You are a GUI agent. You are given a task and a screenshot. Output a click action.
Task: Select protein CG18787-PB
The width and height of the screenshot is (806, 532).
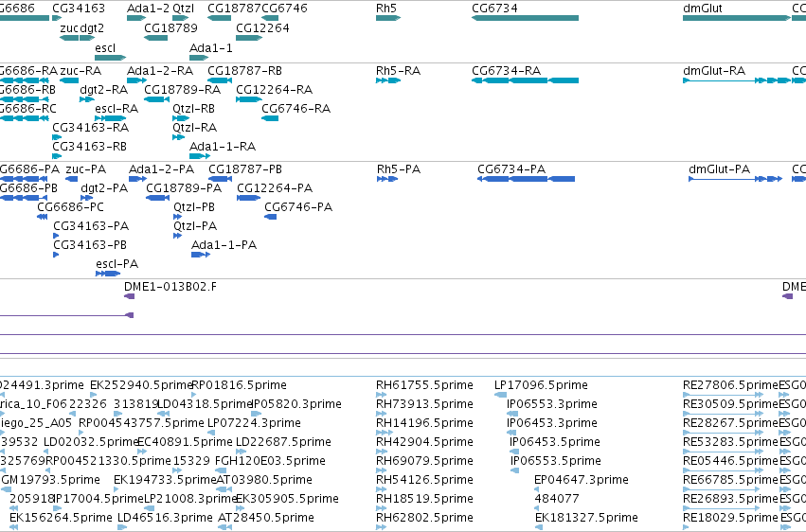(x=220, y=179)
